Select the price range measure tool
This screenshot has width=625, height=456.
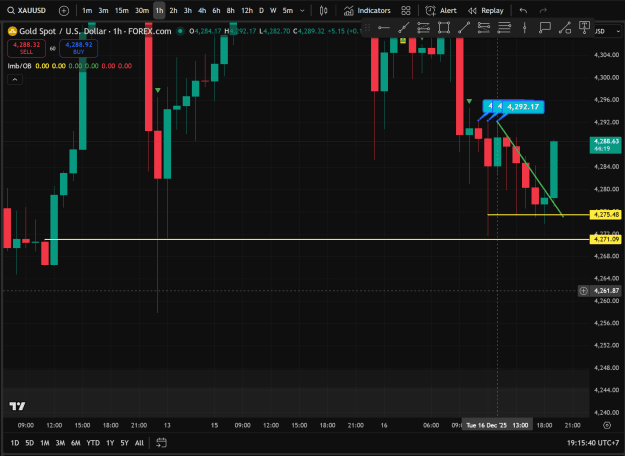(565, 28)
